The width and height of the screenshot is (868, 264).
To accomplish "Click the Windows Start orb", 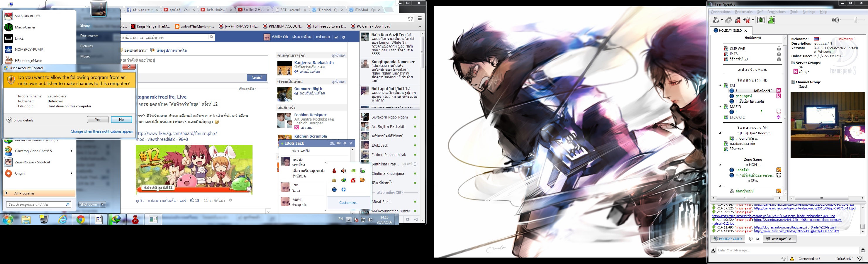I will pos(8,220).
